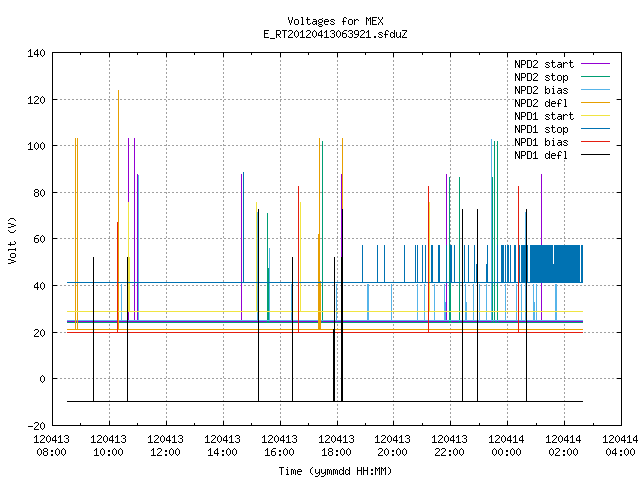The height and width of the screenshot is (480, 640).
Task: Click the orange NPD2 defl legend line
Action: tap(596, 103)
